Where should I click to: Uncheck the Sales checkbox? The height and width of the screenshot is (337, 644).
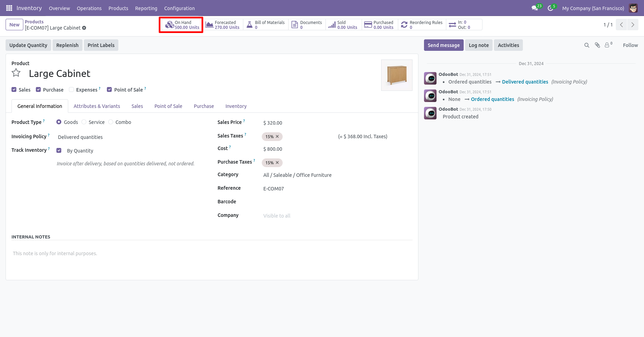[14, 89]
